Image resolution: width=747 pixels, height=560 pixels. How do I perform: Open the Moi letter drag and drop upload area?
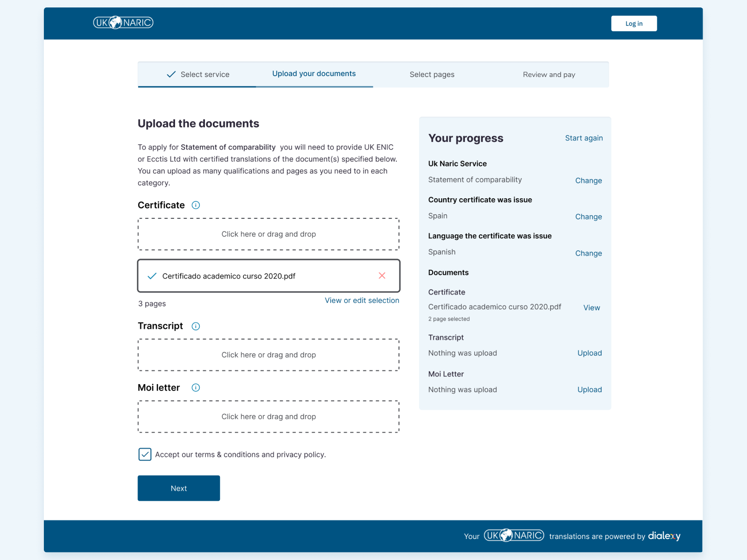pos(268,416)
